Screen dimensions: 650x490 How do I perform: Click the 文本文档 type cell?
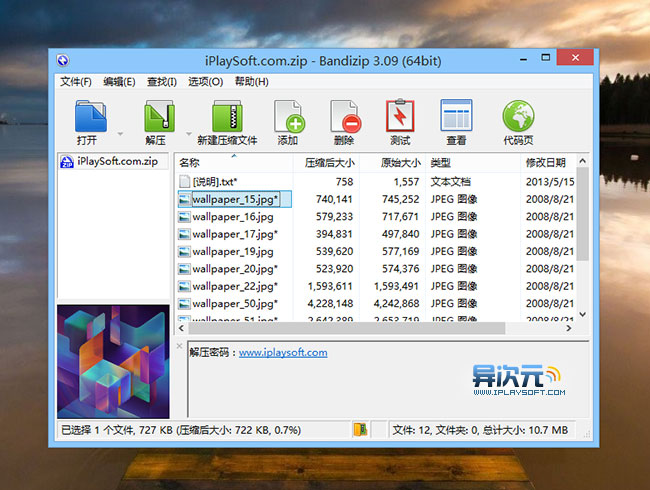click(x=450, y=182)
